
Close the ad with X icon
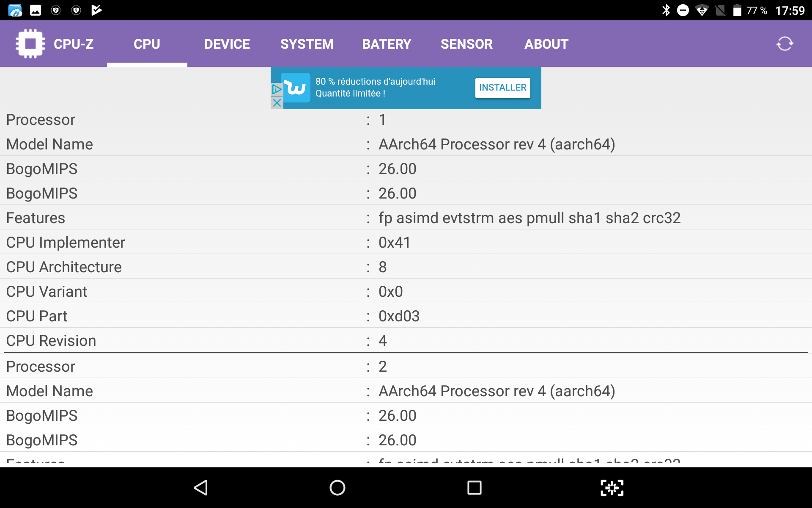277,103
